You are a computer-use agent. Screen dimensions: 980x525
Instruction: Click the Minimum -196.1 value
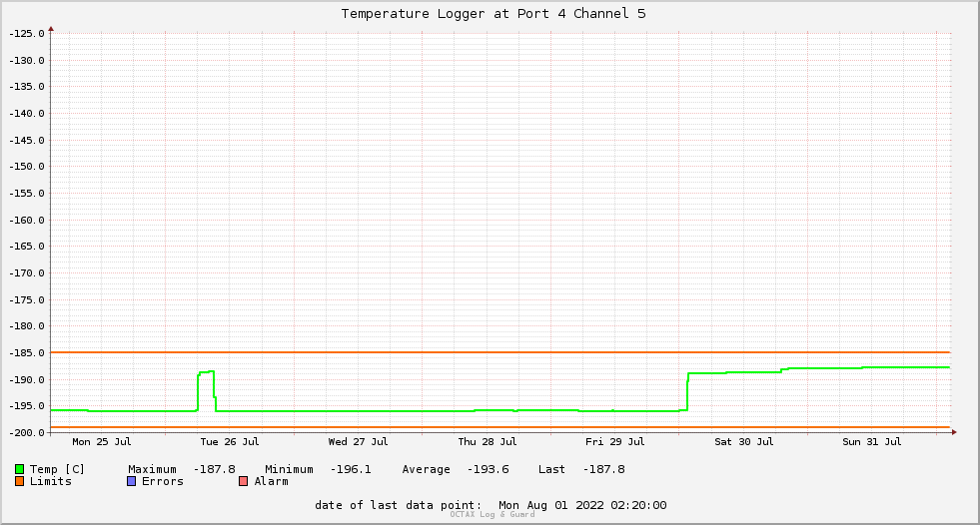[351, 469]
